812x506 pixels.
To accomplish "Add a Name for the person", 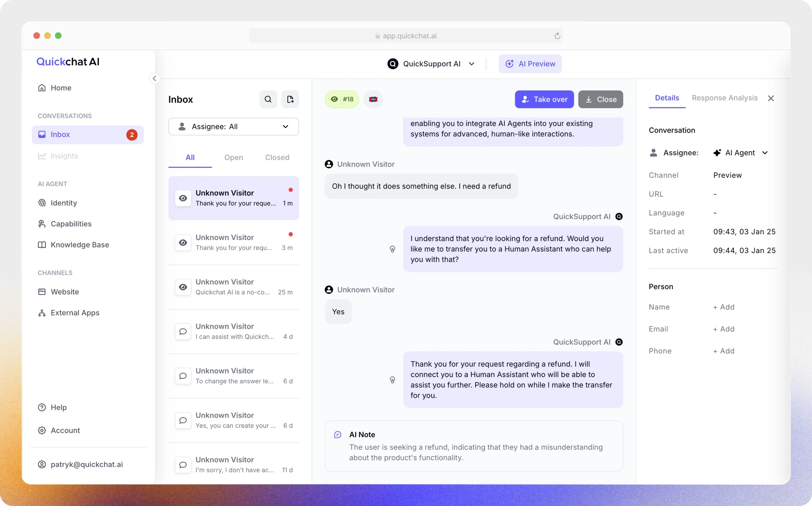I will pos(724,307).
